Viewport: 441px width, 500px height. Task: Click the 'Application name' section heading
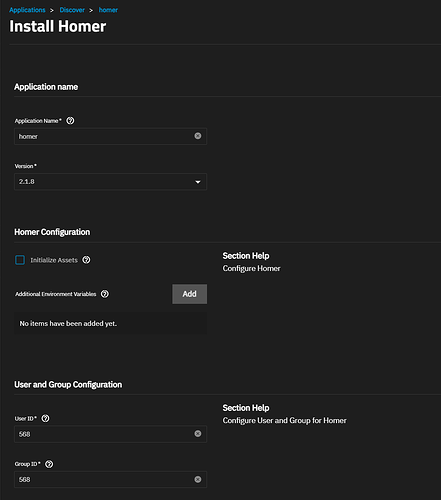[46, 87]
